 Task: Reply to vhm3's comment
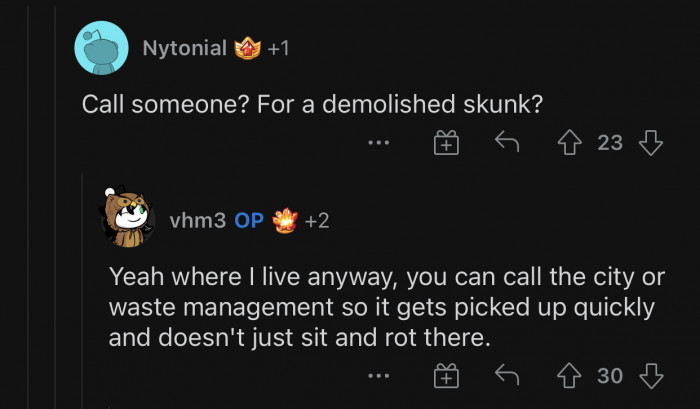(507, 376)
